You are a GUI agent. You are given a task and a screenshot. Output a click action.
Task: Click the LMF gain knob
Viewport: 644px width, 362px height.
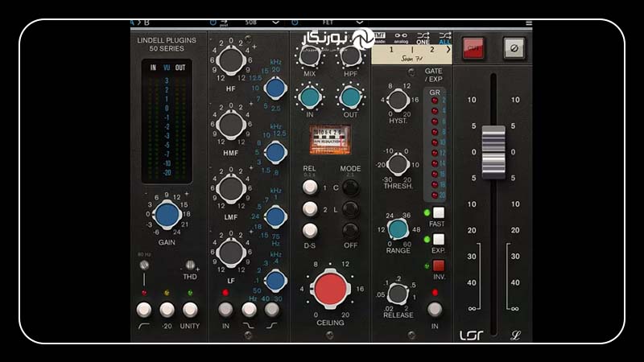(231, 188)
